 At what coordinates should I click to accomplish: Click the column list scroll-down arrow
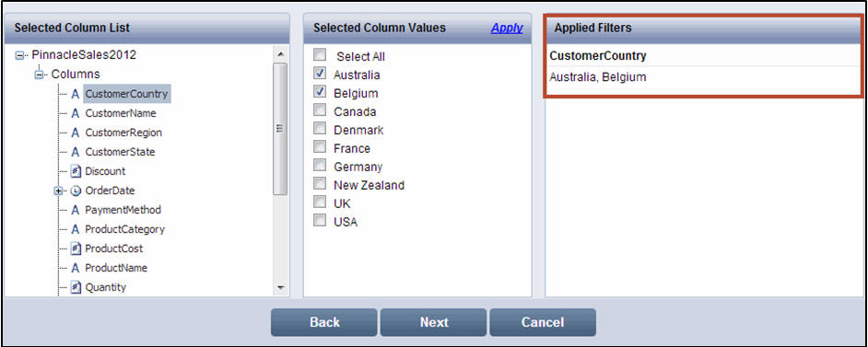pos(280,288)
